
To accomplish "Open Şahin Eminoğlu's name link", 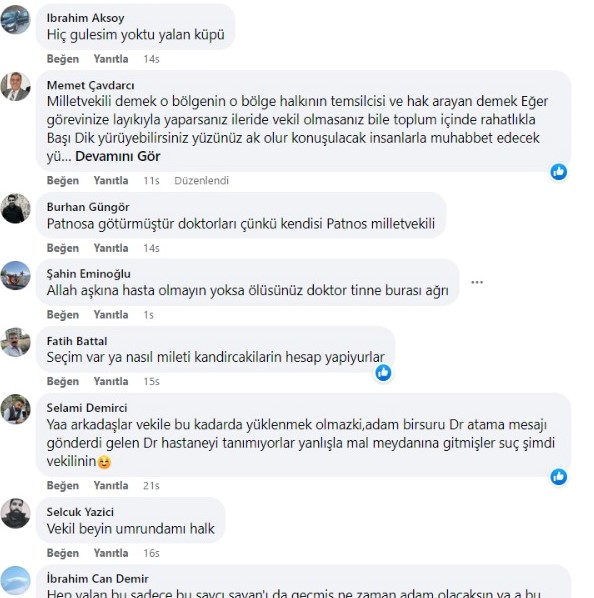I will click(88, 274).
